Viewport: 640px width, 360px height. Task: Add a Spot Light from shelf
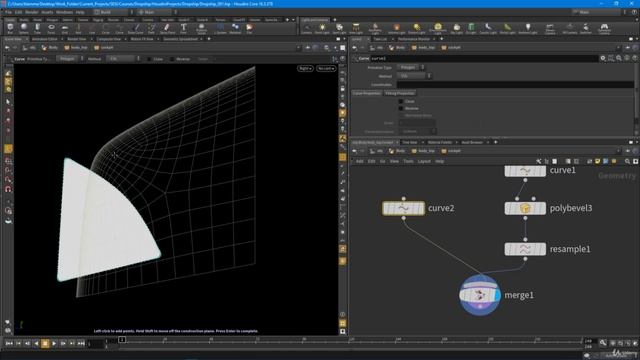339,29
